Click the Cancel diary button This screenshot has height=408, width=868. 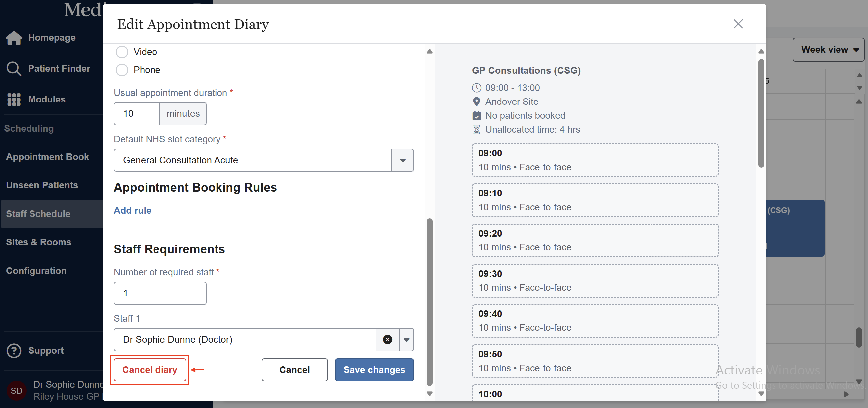[150, 370]
